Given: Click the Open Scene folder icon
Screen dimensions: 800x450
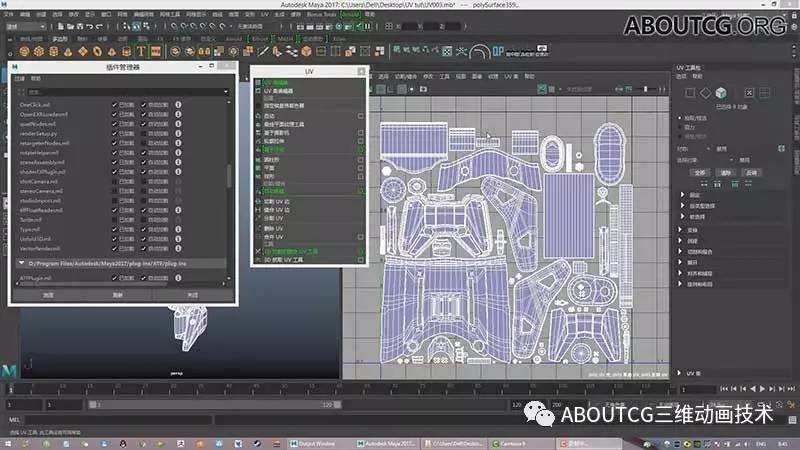Looking at the screenshot, I should [70, 26].
